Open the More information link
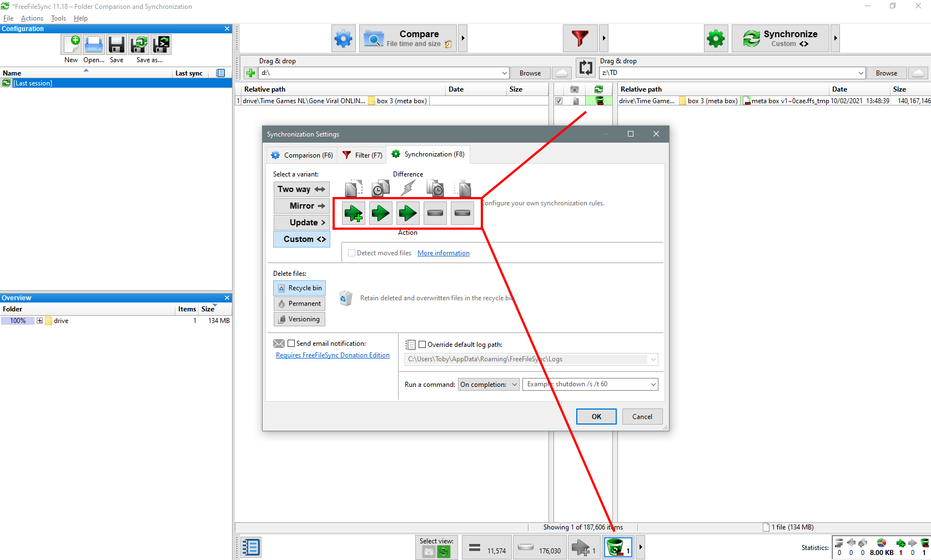Screen dimensions: 931x560 [444, 253]
